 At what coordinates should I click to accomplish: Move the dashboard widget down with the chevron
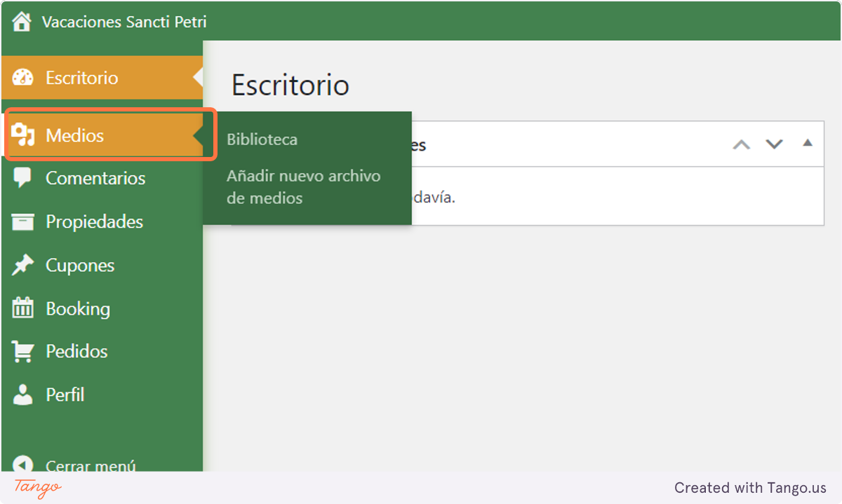tap(774, 144)
